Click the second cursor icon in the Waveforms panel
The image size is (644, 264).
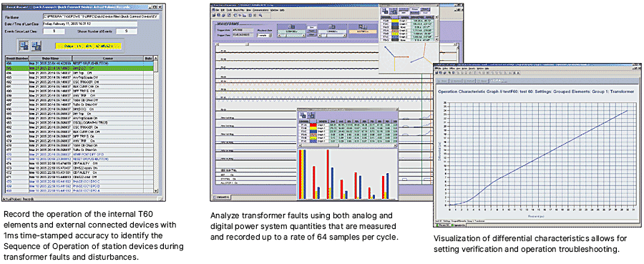[x=332, y=26]
